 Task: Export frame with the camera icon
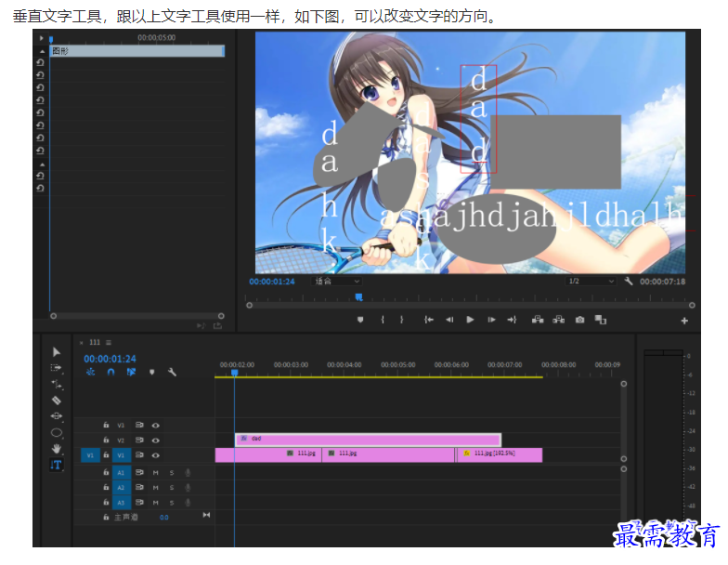579,320
